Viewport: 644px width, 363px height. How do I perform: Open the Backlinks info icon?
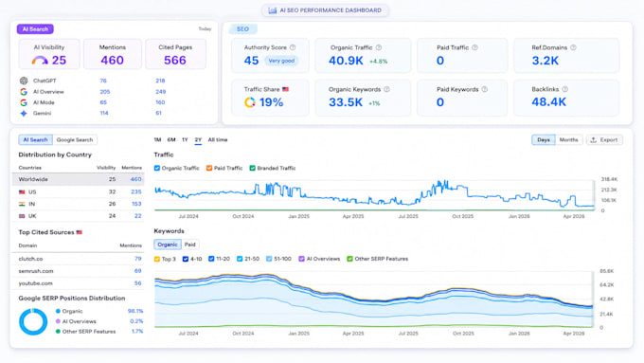565,89
